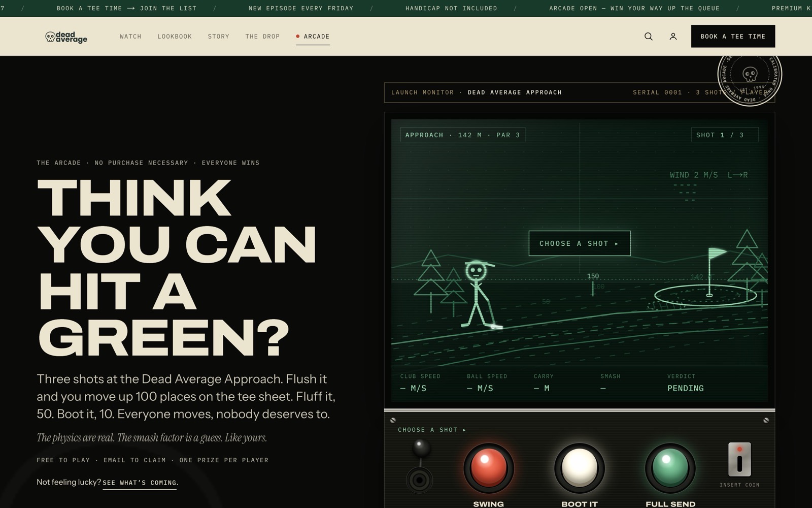Open the Watch nav item
This screenshot has width=812, height=508.
[130, 37]
